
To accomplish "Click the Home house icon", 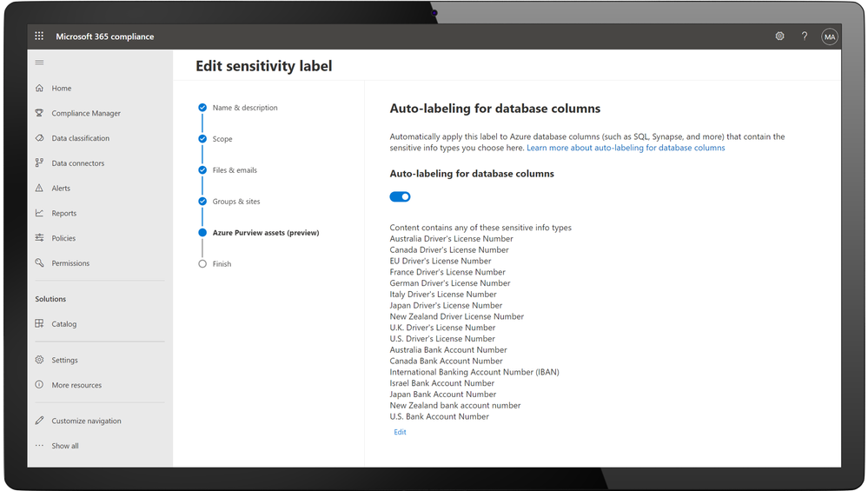I will pos(39,88).
